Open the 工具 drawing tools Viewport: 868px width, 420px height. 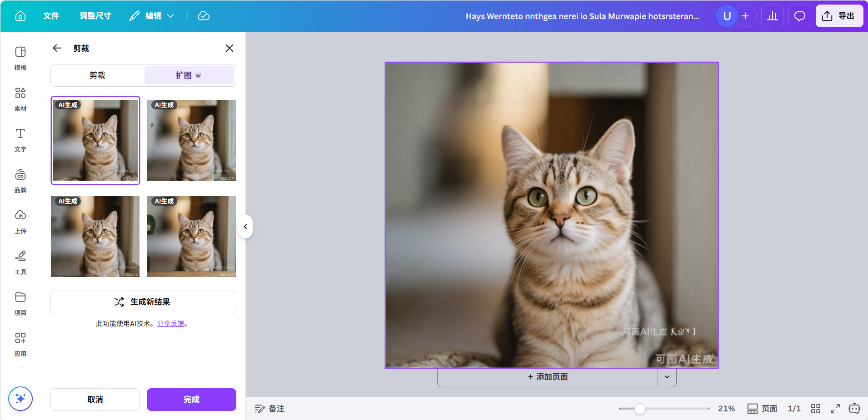pos(20,262)
